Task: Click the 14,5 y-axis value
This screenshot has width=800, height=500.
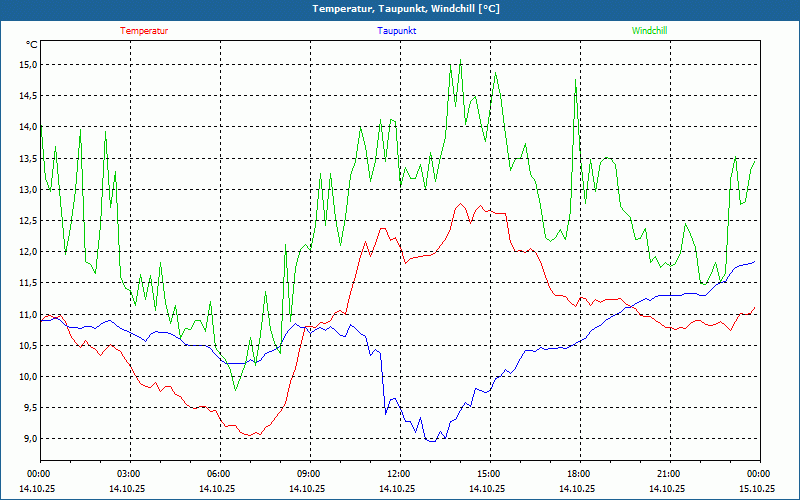Action: 27,96
